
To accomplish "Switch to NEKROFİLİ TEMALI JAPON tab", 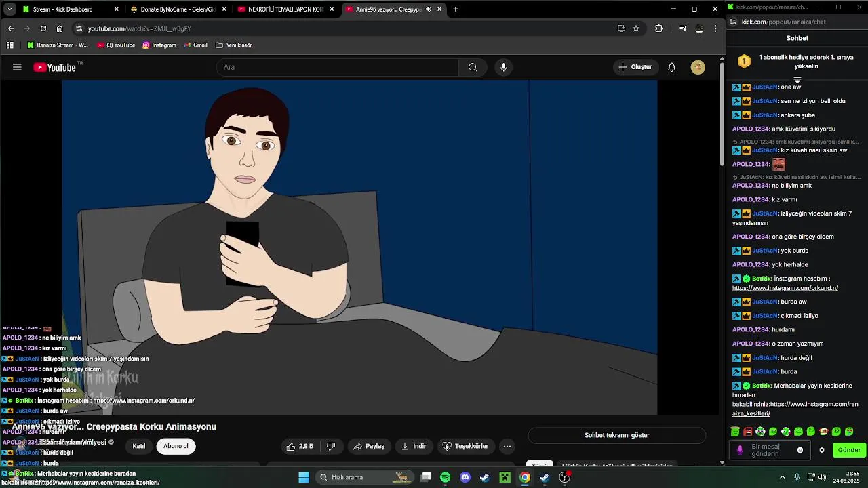I will point(285,9).
